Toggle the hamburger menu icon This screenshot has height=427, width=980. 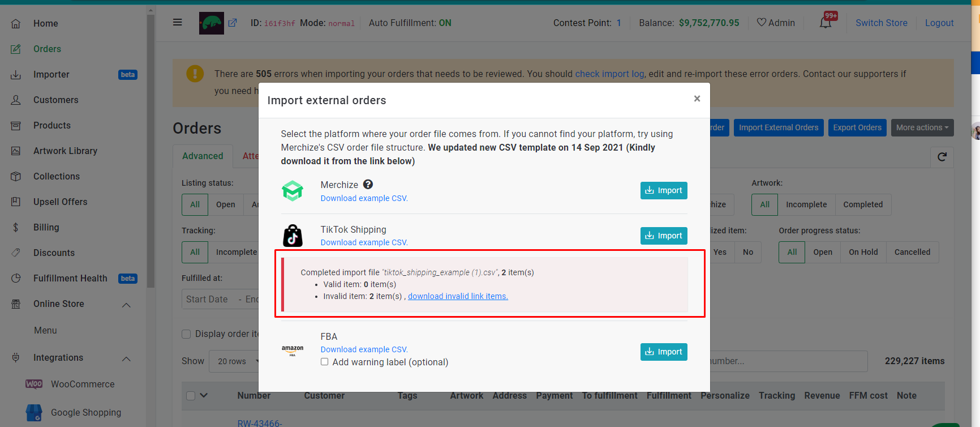(x=178, y=23)
